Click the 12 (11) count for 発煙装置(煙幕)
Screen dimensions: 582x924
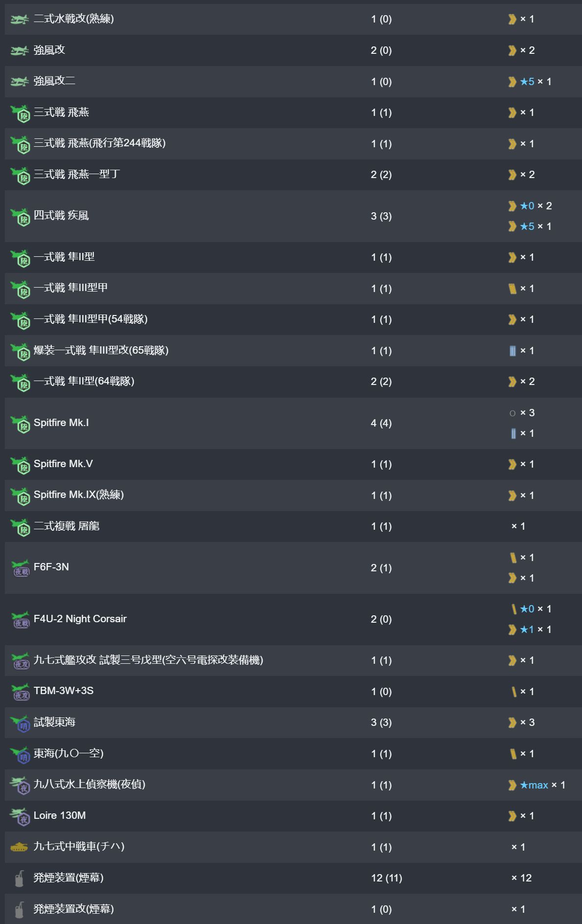(x=386, y=878)
